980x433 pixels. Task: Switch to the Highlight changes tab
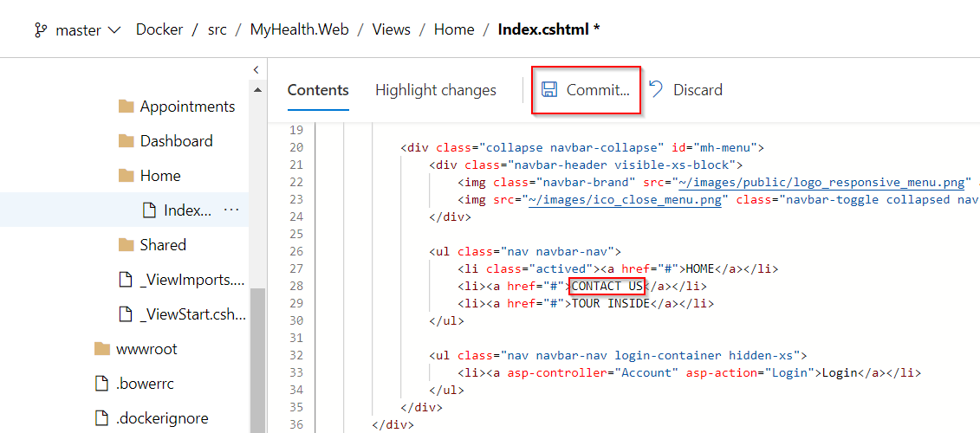[436, 90]
